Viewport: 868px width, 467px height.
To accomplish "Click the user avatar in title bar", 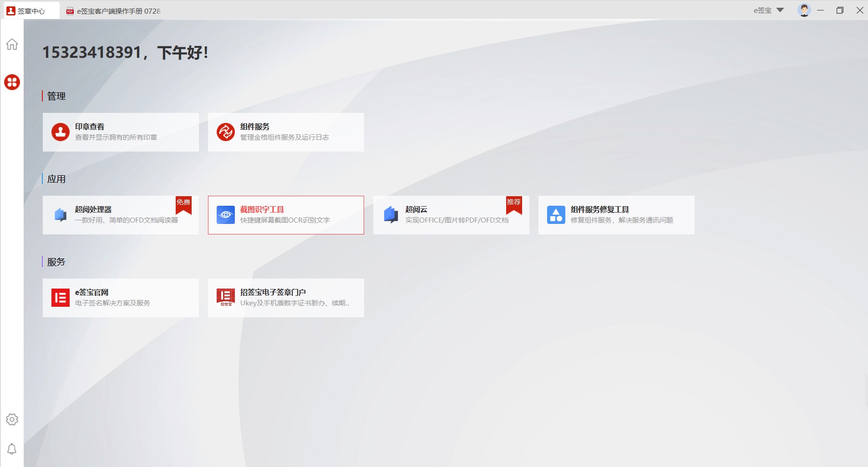I will [x=804, y=10].
